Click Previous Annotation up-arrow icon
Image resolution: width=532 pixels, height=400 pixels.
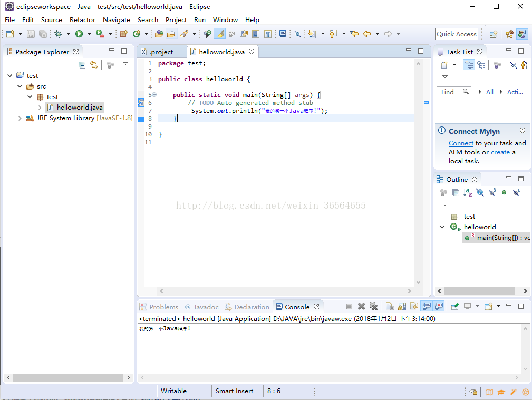pos(333,34)
